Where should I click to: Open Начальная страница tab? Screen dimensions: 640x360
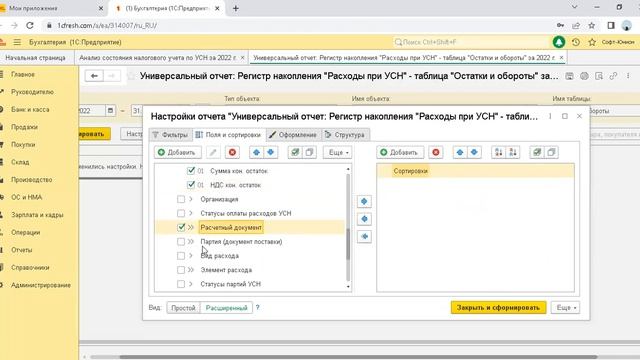[36, 58]
